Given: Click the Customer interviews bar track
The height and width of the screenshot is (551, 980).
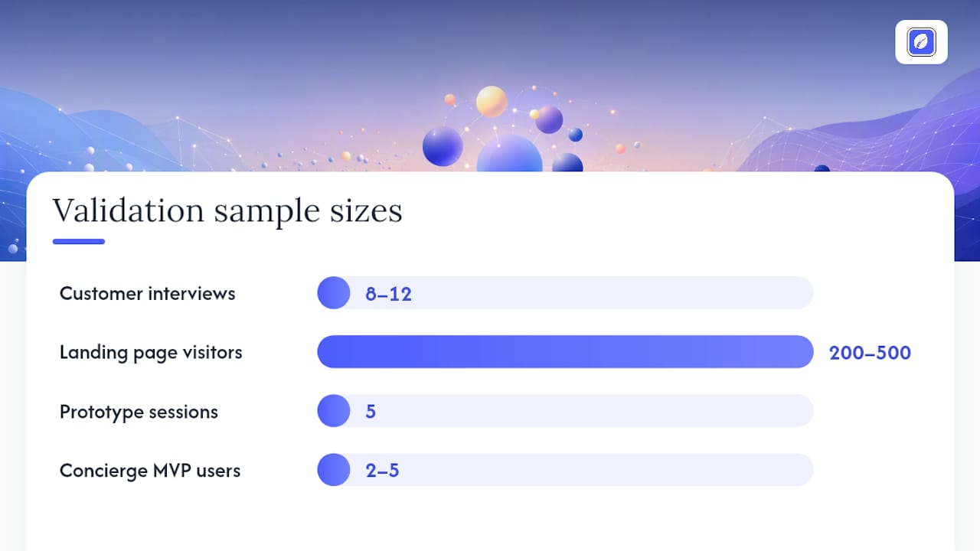Looking at the screenshot, I should tap(565, 293).
